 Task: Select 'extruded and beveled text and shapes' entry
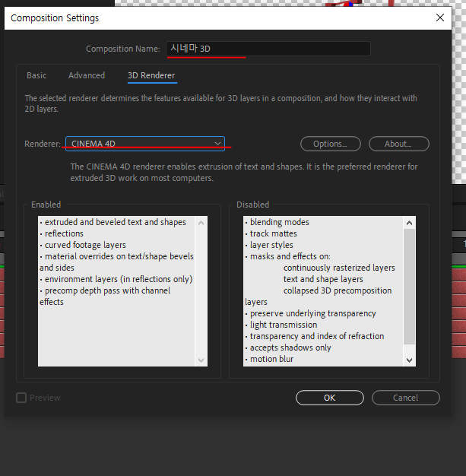[x=115, y=222]
